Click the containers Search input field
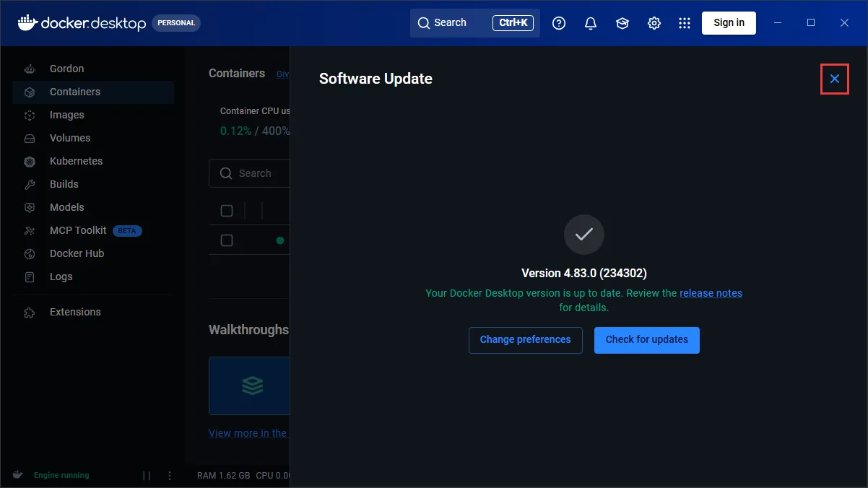This screenshot has height=488, width=868. (250, 174)
